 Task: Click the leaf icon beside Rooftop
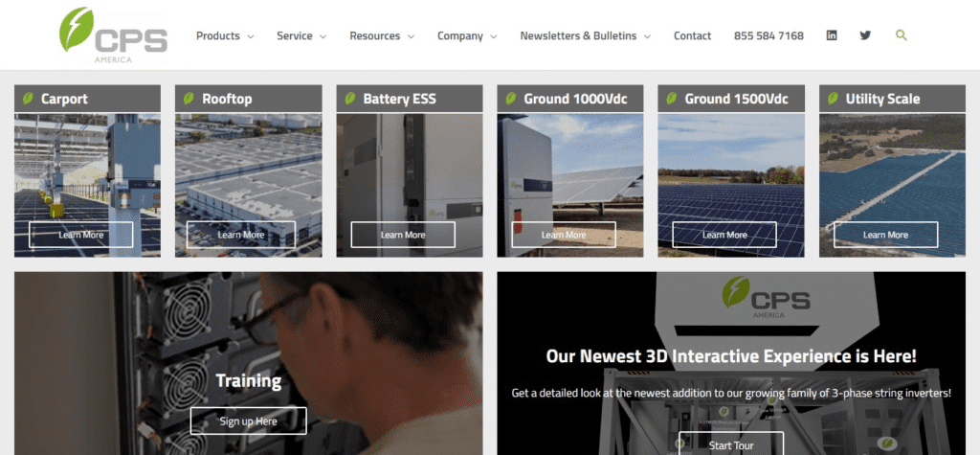pyautogui.click(x=189, y=99)
